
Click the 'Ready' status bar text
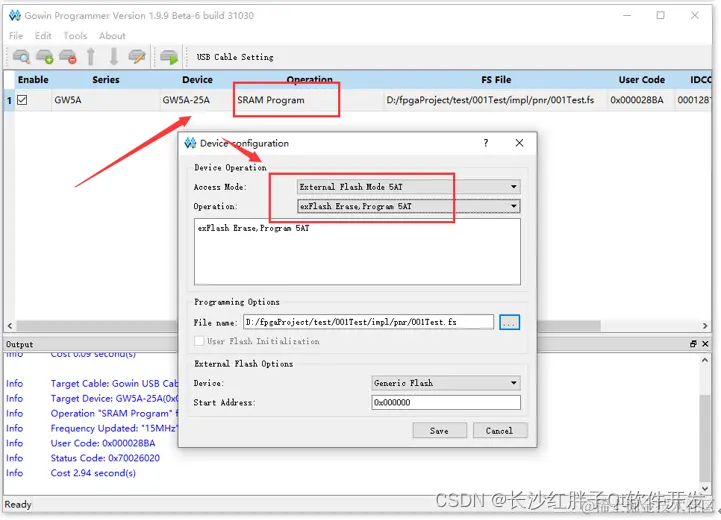18,504
